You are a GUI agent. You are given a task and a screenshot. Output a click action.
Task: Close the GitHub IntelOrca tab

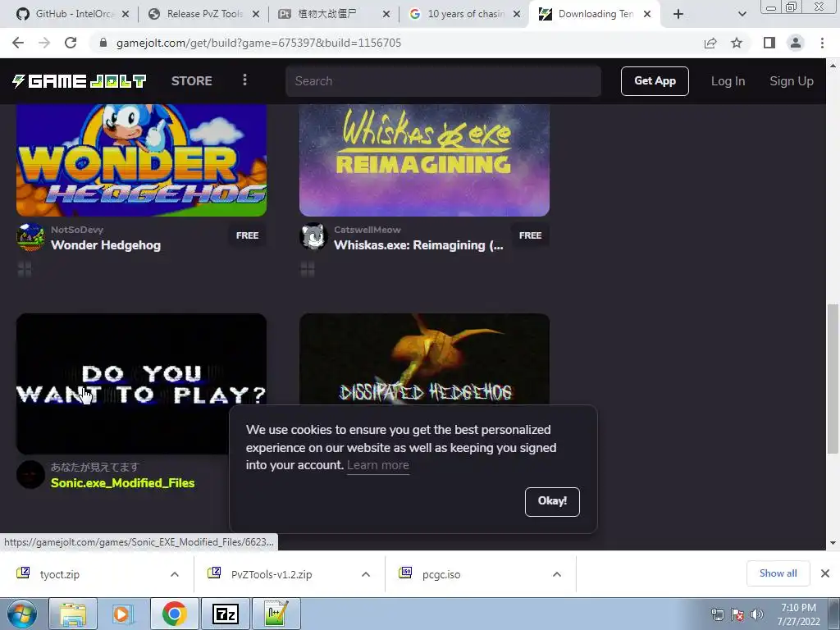click(x=126, y=14)
